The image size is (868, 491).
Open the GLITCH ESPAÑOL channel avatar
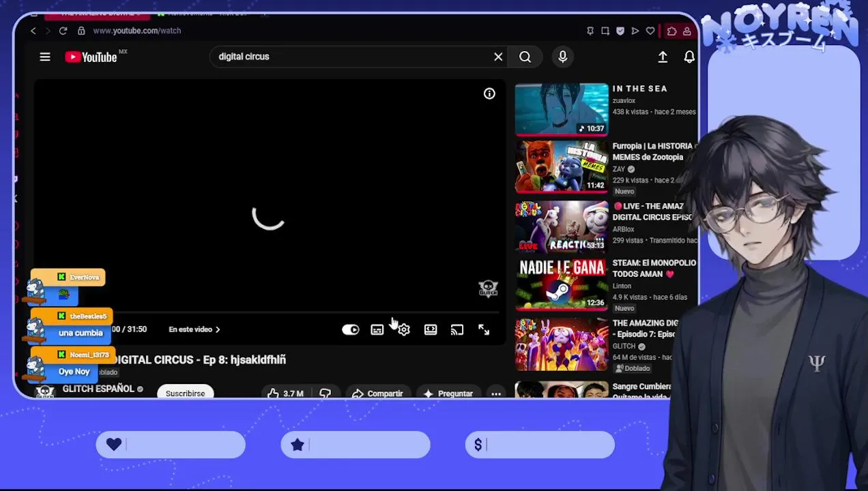(x=45, y=391)
